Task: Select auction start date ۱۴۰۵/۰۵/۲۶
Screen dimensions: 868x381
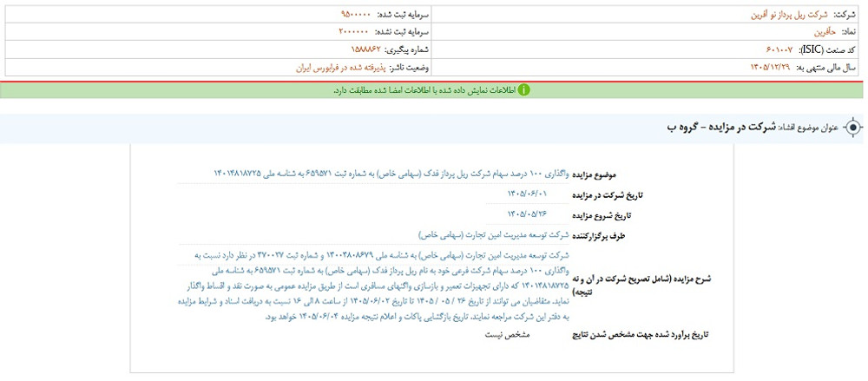Action: [x=528, y=213]
